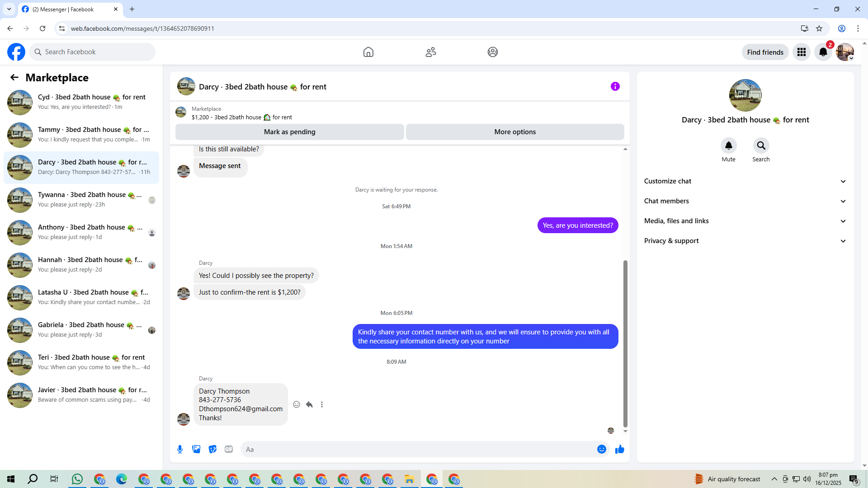Open Chrome menu three dots
The image size is (868, 488).
pyautogui.click(x=858, y=28)
